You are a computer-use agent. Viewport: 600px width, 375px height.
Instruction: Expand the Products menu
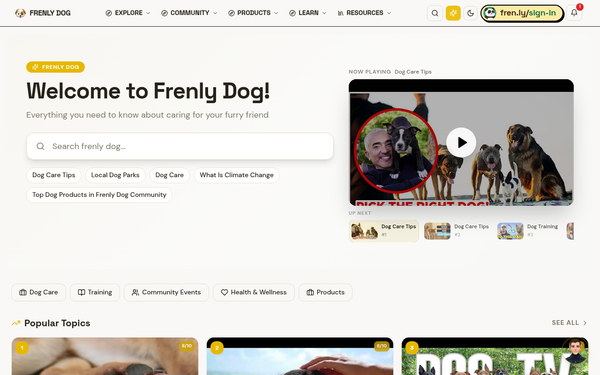point(253,13)
